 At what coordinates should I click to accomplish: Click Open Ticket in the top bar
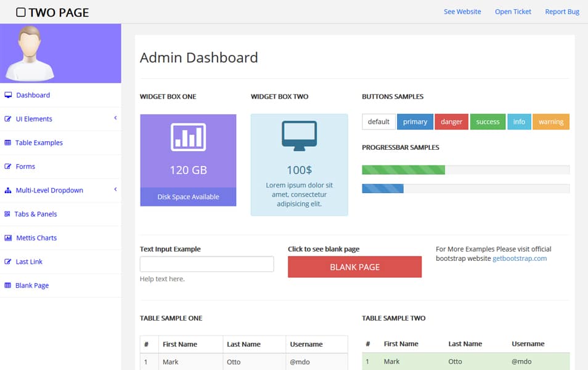pos(513,11)
